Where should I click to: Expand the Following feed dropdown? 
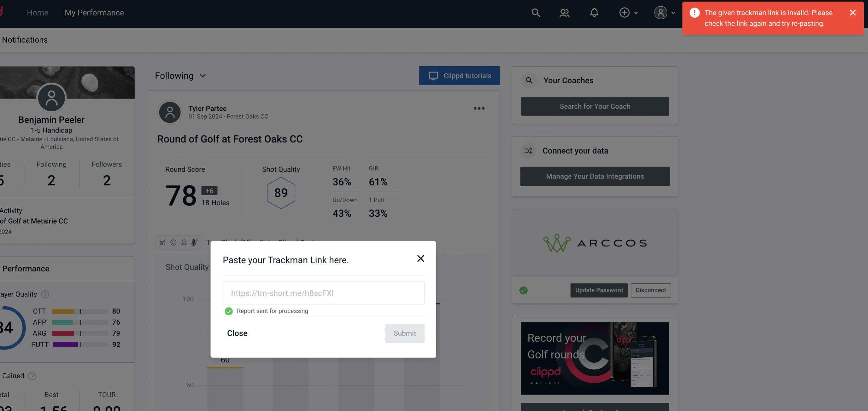click(x=180, y=75)
